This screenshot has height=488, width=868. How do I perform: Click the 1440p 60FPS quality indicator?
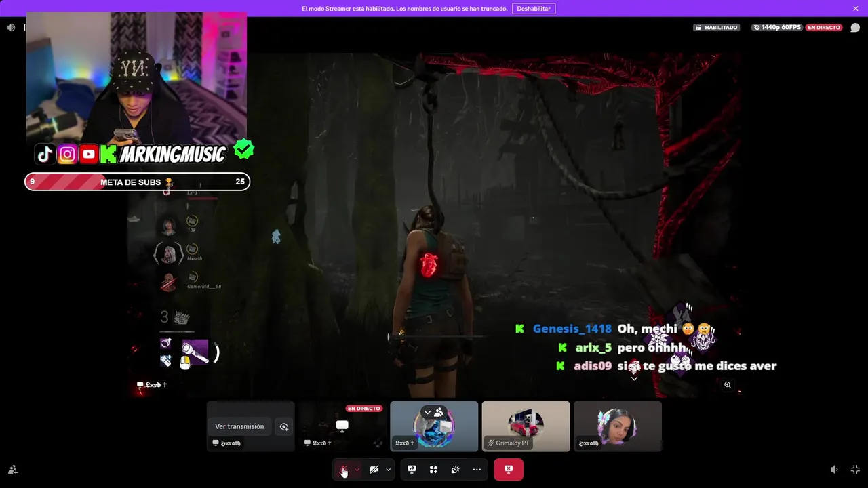click(x=777, y=28)
